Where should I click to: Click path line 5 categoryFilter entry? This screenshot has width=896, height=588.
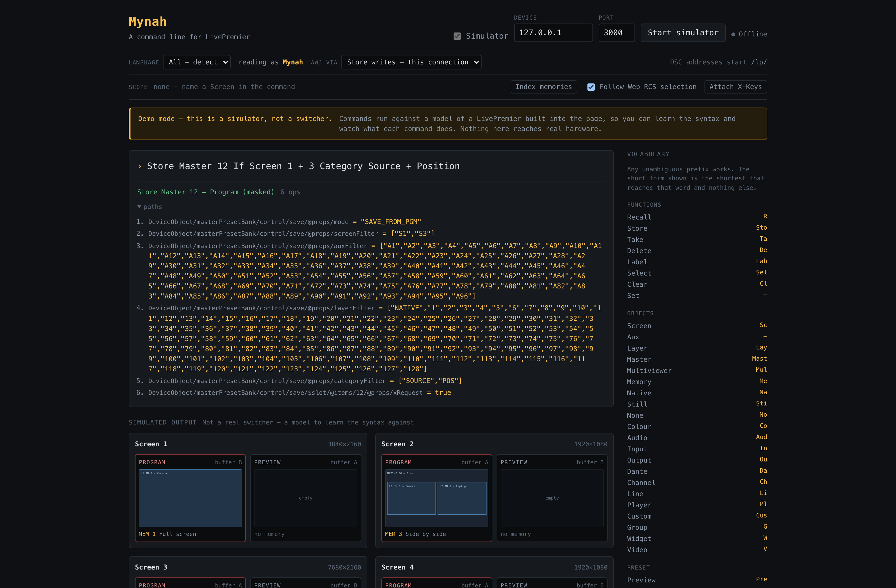point(305,381)
